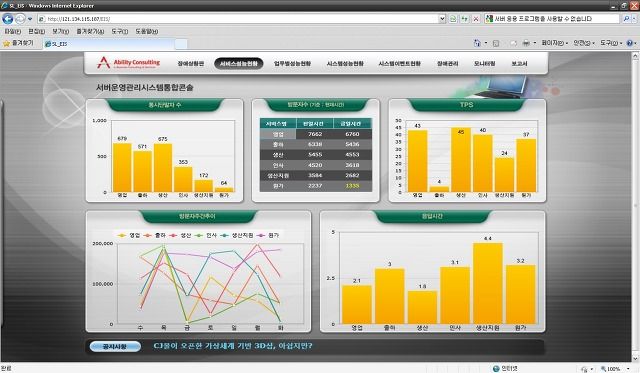Click the Compatibility View icon
The height and width of the screenshot is (373, 640).
pos(453,19)
